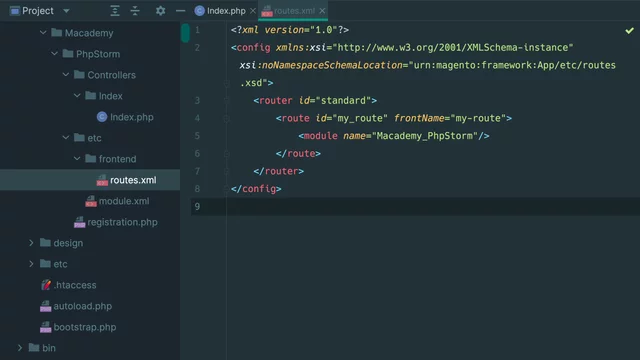Click the PHP class icon on Index.php tab
Image resolution: width=640 pixels, height=360 pixels.
point(200,11)
